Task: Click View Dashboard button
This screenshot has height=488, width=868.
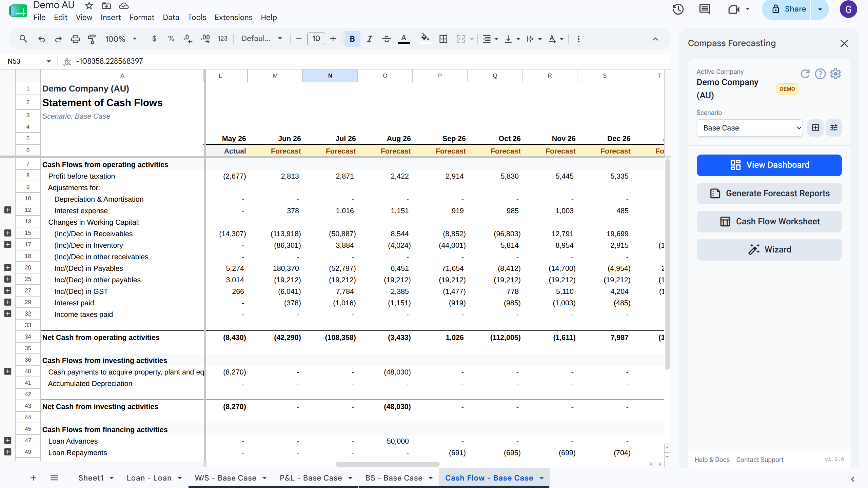Action: click(769, 165)
